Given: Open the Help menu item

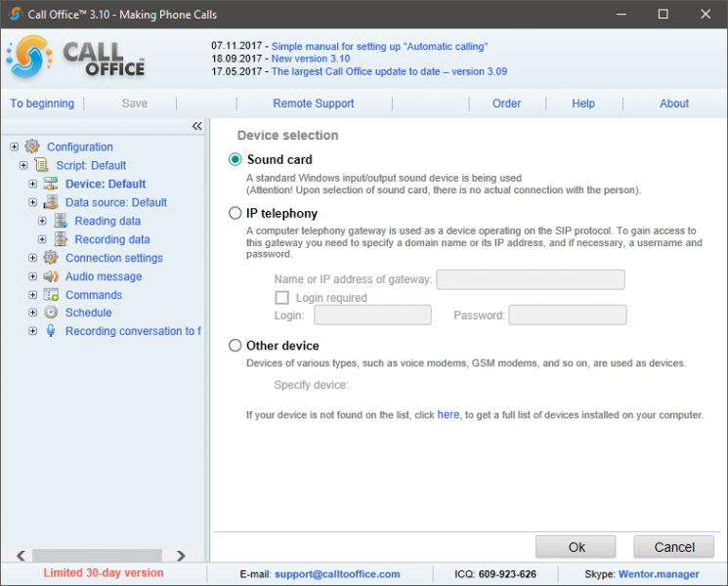Looking at the screenshot, I should [x=583, y=104].
